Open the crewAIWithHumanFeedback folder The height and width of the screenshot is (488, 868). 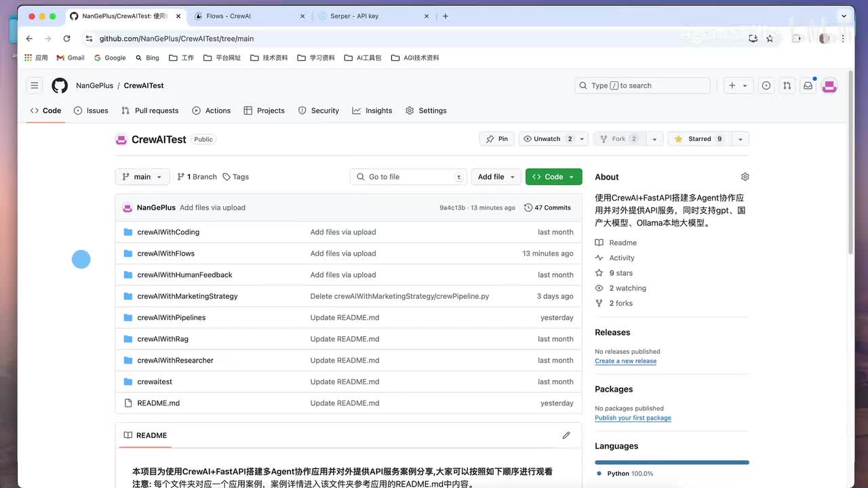(x=184, y=274)
